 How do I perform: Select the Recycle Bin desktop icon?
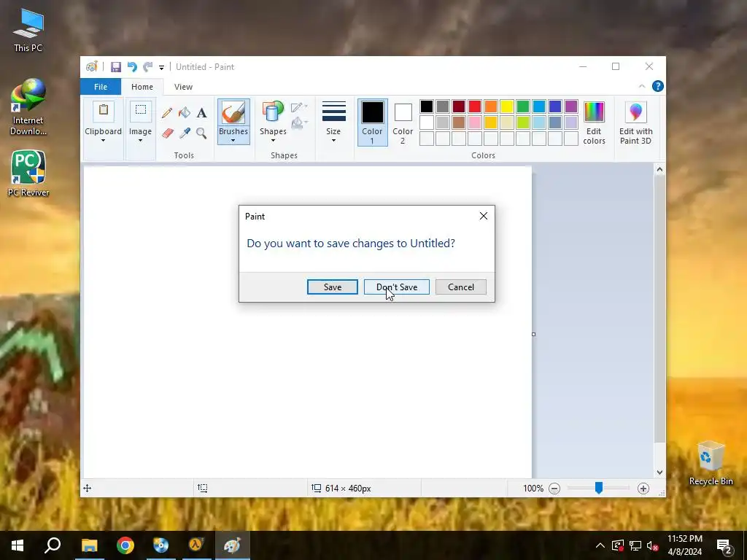pyautogui.click(x=711, y=463)
